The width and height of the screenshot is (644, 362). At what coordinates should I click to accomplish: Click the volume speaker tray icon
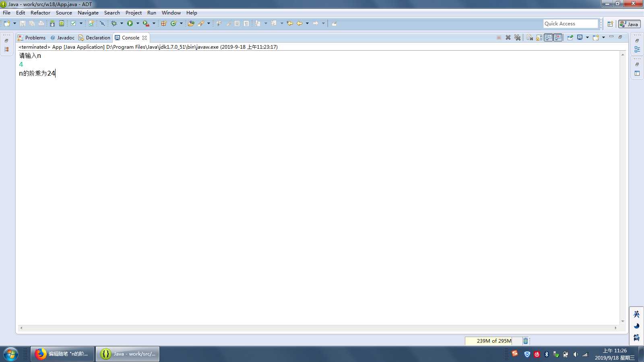(576, 354)
